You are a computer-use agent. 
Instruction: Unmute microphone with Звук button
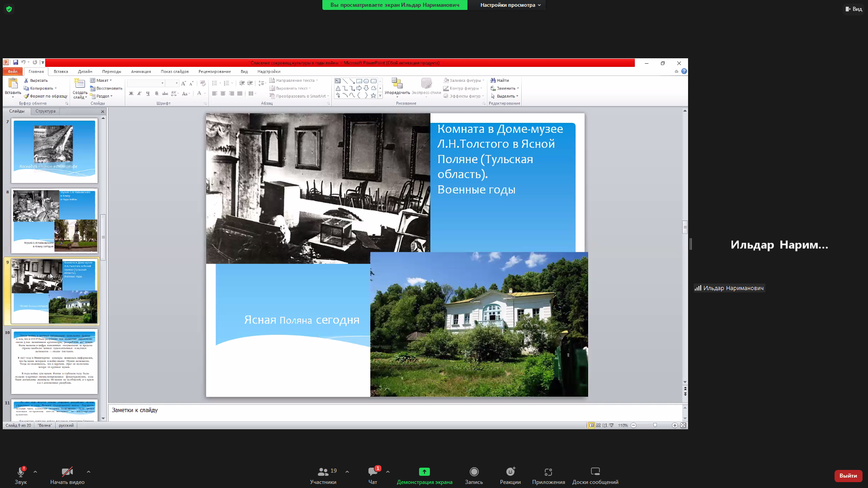click(21, 472)
